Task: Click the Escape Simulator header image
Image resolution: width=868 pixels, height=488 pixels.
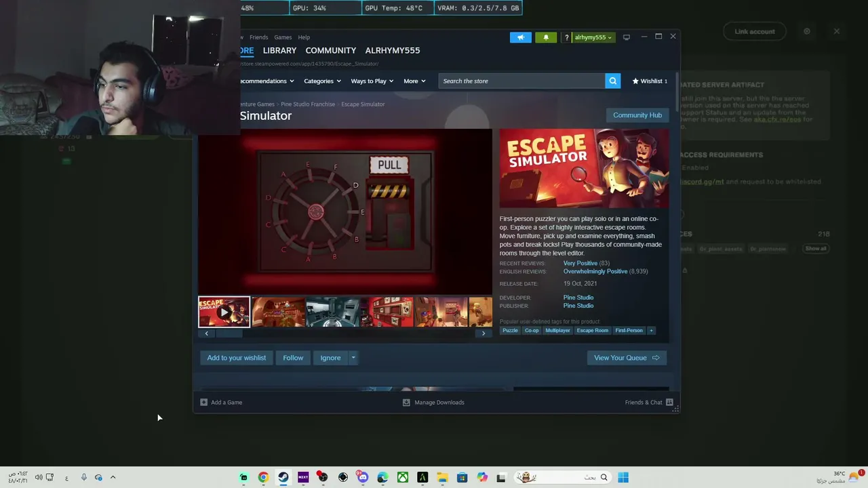Action: pyautogui.click(x=585, y=169)
